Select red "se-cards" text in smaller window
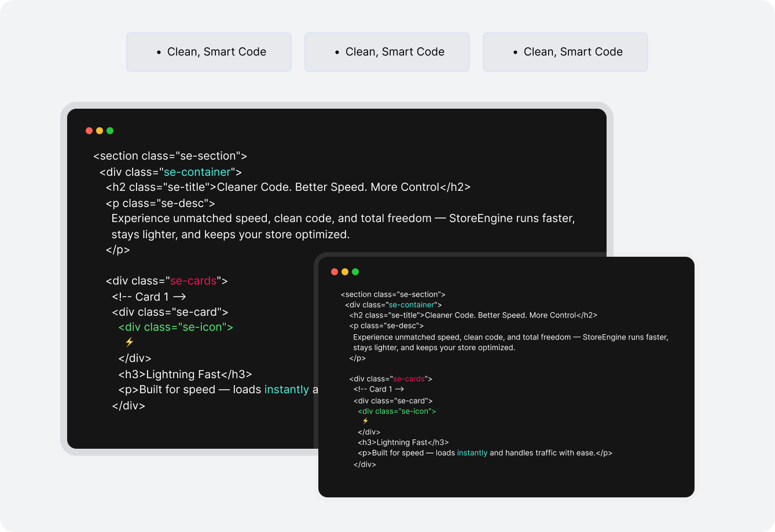775x532 pixels. 409,379
